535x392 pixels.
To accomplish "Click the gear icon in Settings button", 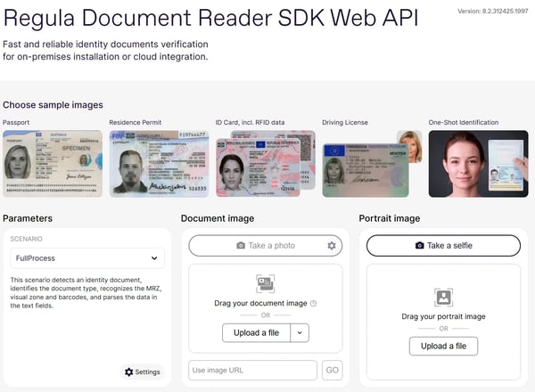I will coord(129,372).
